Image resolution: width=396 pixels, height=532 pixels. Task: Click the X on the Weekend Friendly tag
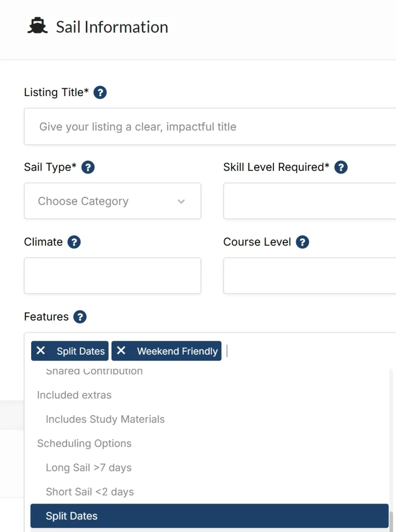click(x=121, y=351)
